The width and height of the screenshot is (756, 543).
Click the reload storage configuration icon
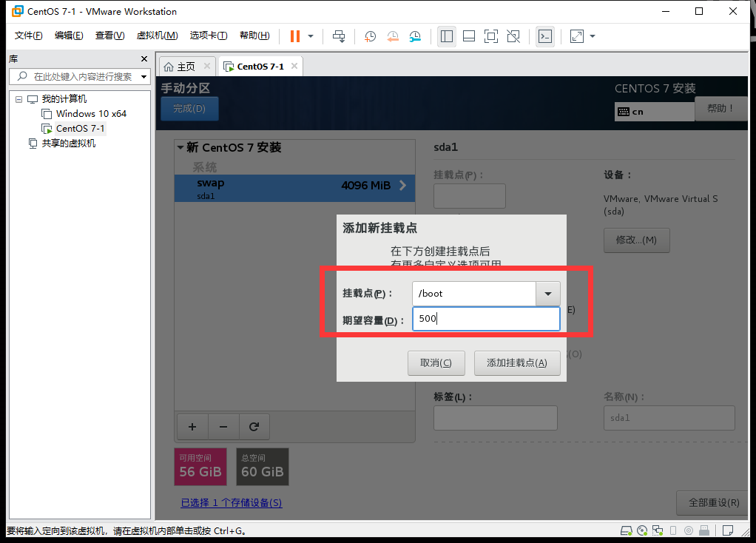tap(254, 427)
